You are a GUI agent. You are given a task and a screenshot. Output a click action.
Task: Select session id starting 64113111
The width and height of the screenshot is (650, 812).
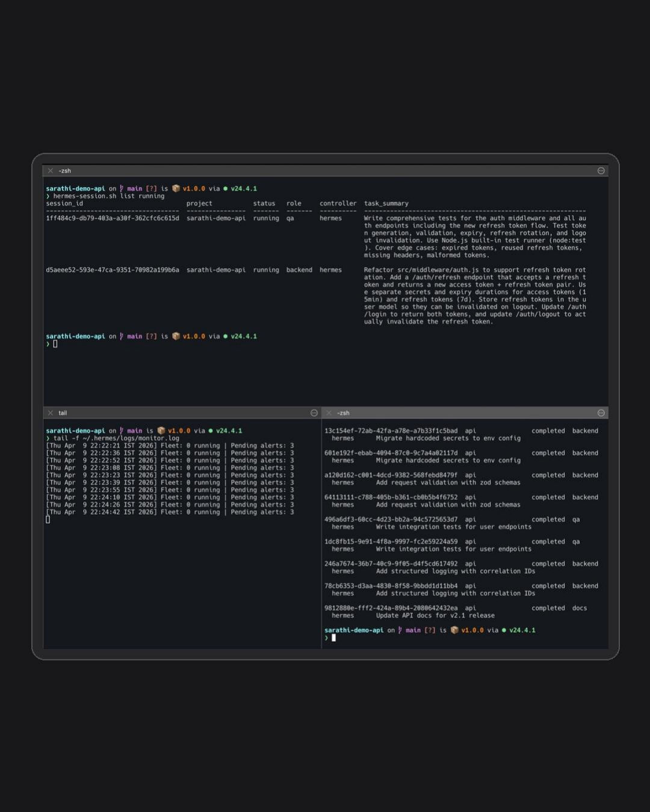(391, 497)
